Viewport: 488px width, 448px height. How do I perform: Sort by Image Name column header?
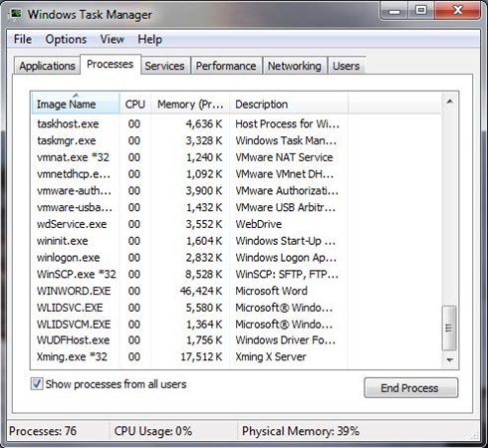click(76, 105)
